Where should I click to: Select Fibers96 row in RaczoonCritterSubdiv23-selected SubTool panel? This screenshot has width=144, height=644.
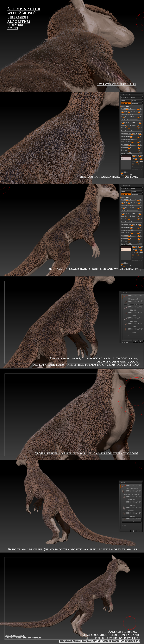[133, 314]
